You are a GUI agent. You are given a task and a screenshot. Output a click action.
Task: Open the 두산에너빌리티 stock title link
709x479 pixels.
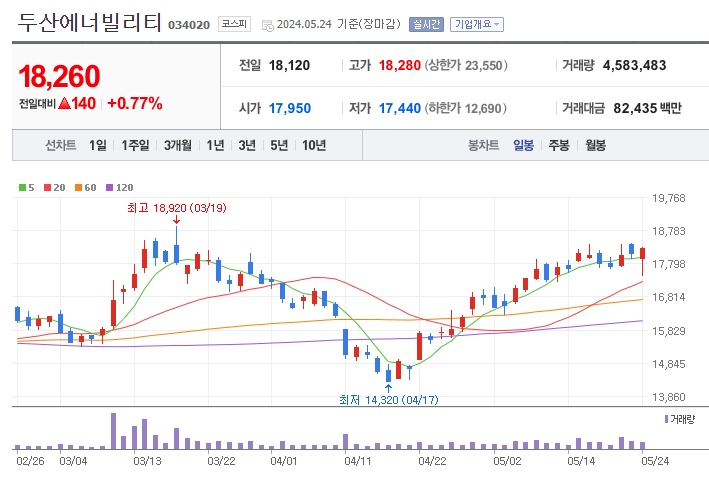point(89,23)
